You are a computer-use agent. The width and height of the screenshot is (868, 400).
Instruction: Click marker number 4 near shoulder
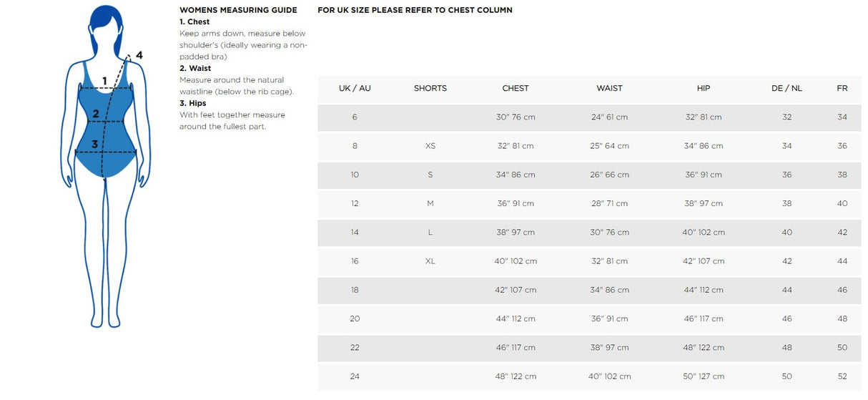click(x=139, y=55)
